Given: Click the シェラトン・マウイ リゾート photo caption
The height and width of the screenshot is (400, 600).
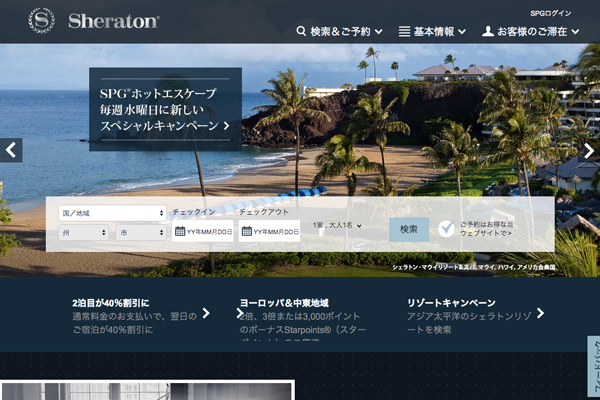Looking at the screenshot, I should 474,268.
